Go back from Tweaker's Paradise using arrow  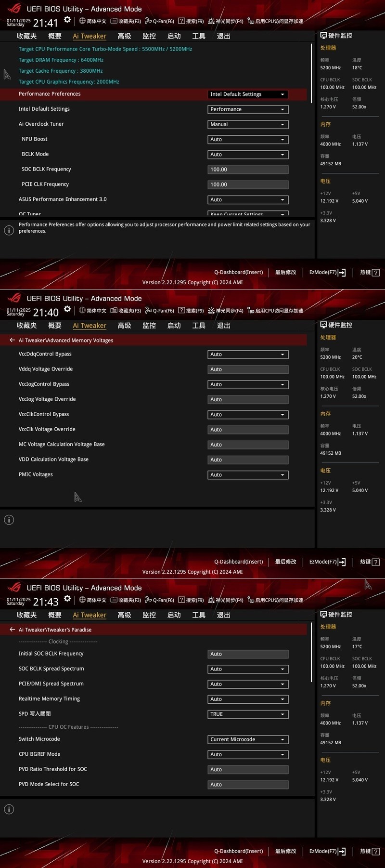[13, 630]
